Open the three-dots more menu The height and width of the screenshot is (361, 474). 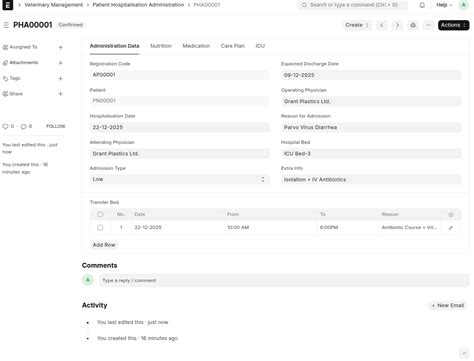pos(428,25)
